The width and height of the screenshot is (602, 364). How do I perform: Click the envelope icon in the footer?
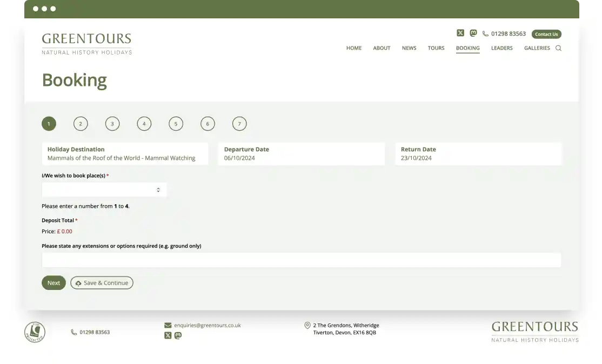coord(168,325)
